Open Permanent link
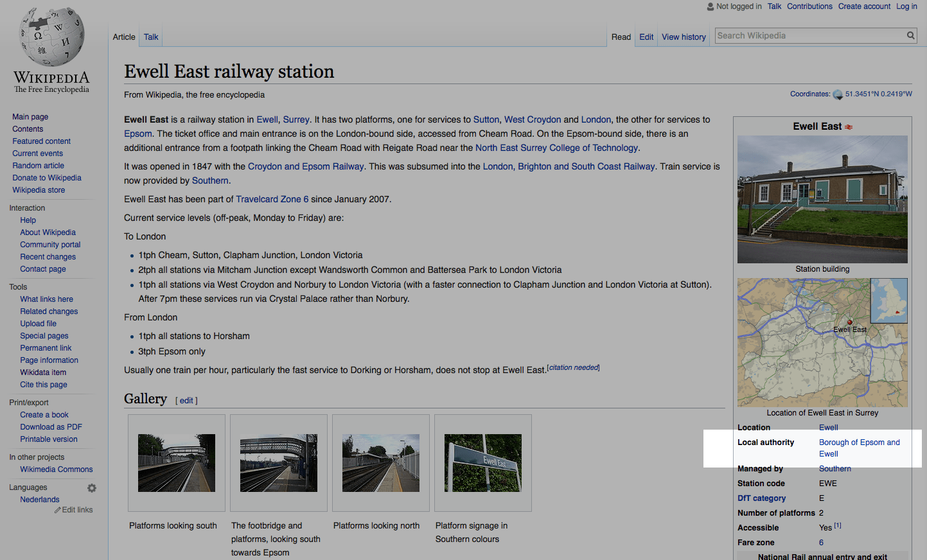The height and width of the screenshot is (560, 927). coord(46,348)
